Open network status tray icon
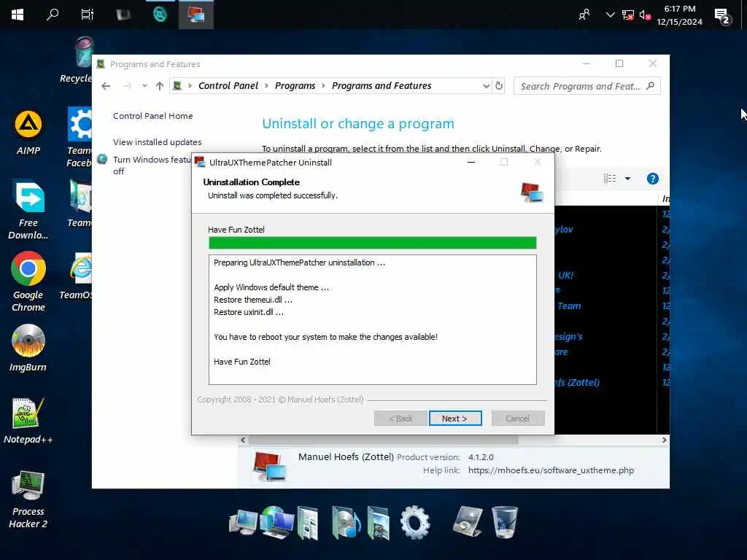Image resolution: width=747 pixels, height=560 pixels. coord(628,15)
